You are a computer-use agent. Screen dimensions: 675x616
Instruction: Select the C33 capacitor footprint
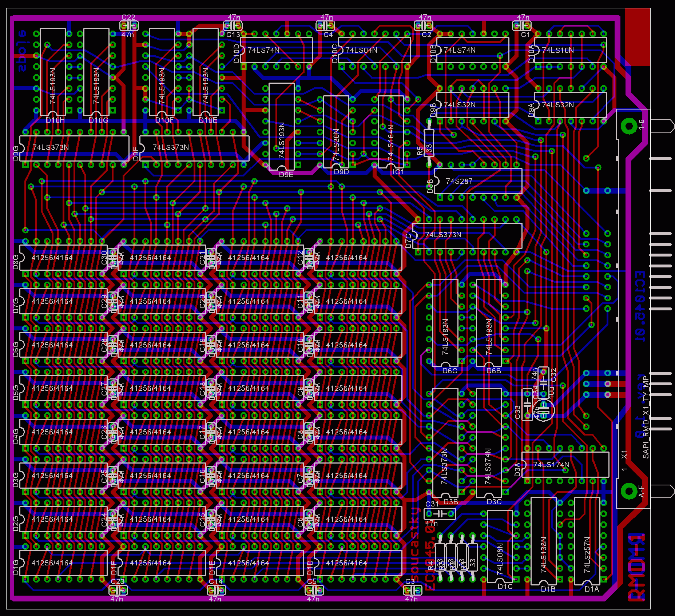527,405
